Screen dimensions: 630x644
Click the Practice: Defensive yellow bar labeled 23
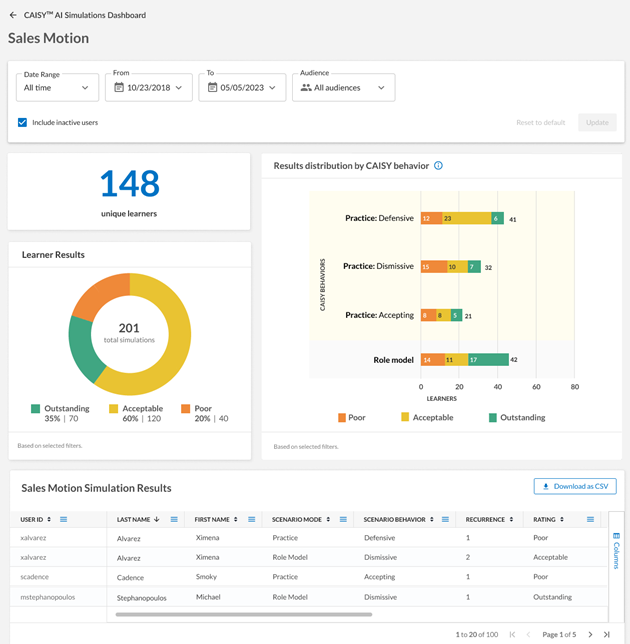pos(467,218)
